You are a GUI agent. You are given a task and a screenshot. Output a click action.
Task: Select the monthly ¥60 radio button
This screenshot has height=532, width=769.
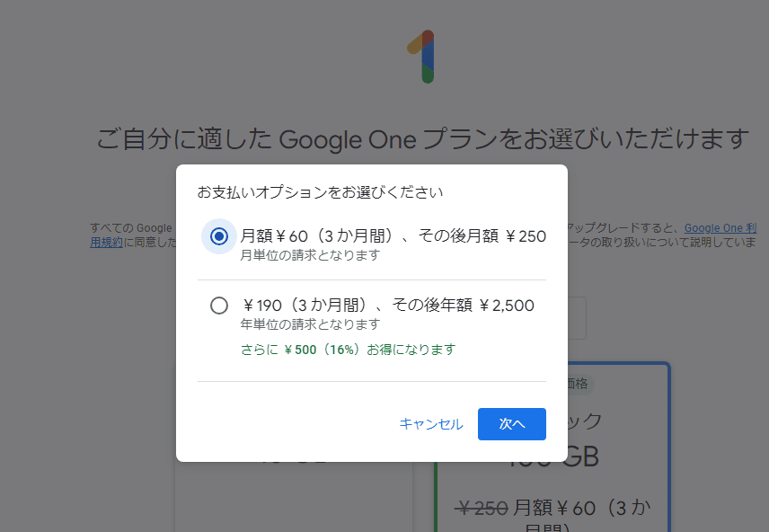point(218,236)
